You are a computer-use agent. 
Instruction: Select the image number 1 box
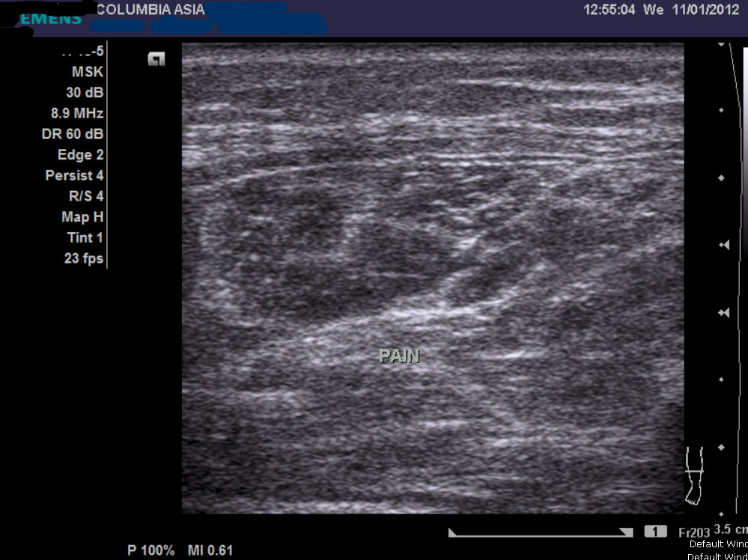pyautogui.click(x=655, y=532)
